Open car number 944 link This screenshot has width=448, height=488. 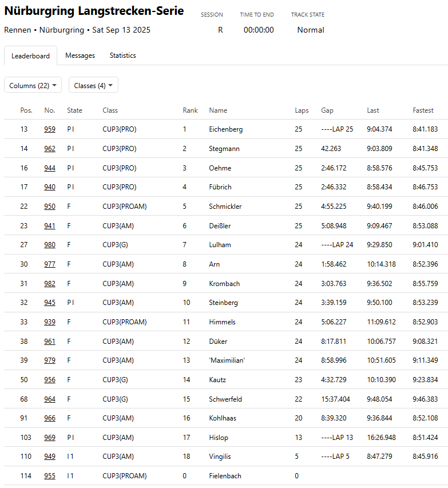(x=50, y=168)
